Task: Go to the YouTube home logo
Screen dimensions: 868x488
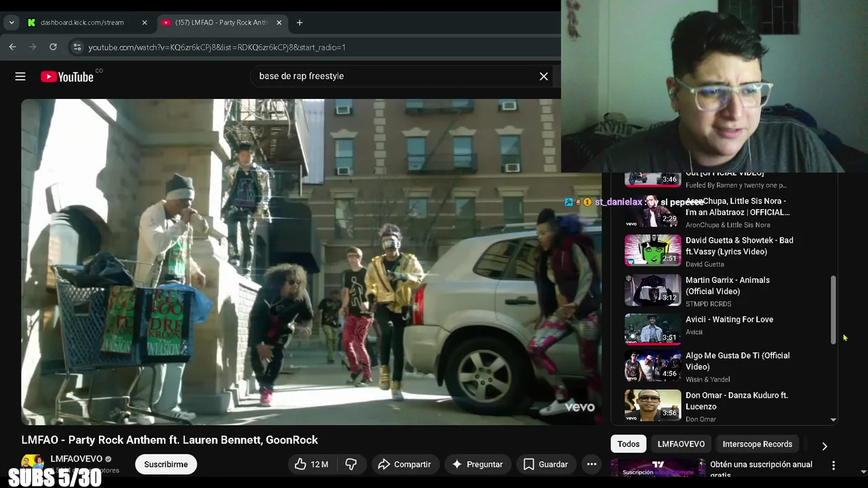Action: (67, 77)
